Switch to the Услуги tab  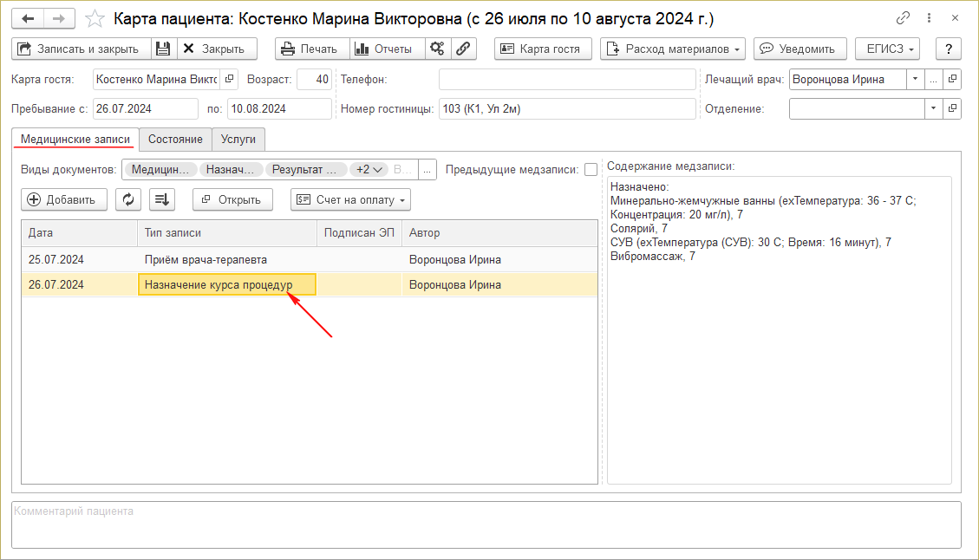[x=238, y=139]
